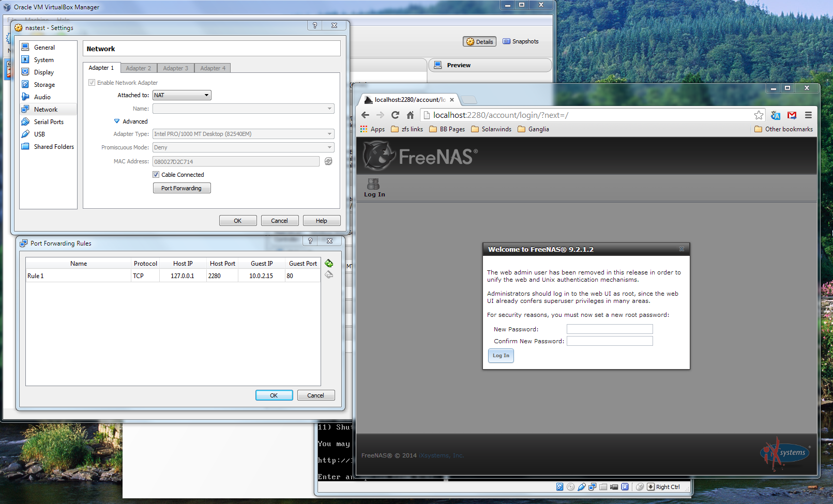Select Storage in the settings sidebar
The width and height of the screenshot is (833, 504).
[44, 85]
